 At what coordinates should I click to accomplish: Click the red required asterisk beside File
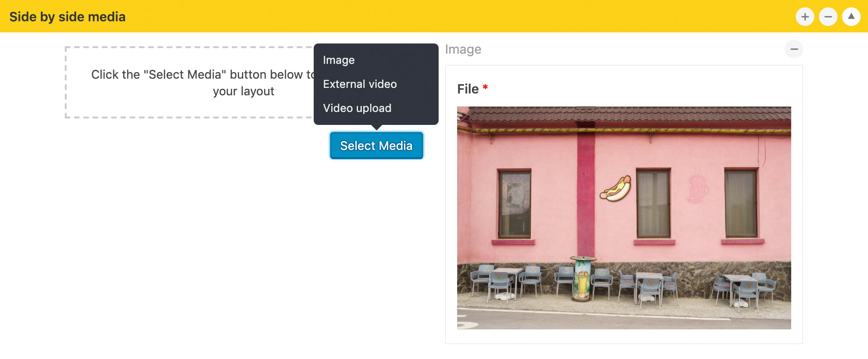click(485, 87)
